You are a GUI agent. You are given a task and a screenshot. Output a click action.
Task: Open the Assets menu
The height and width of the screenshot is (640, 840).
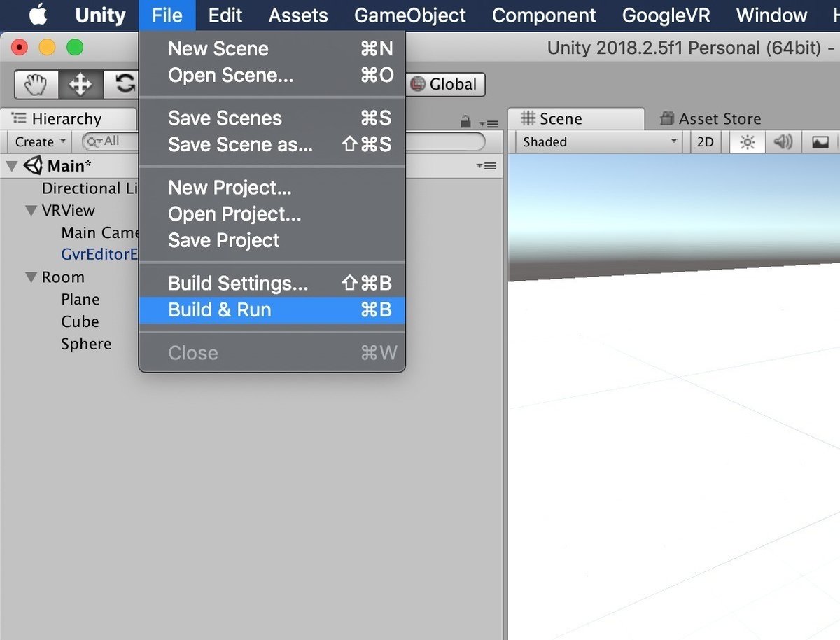point(298,15)
